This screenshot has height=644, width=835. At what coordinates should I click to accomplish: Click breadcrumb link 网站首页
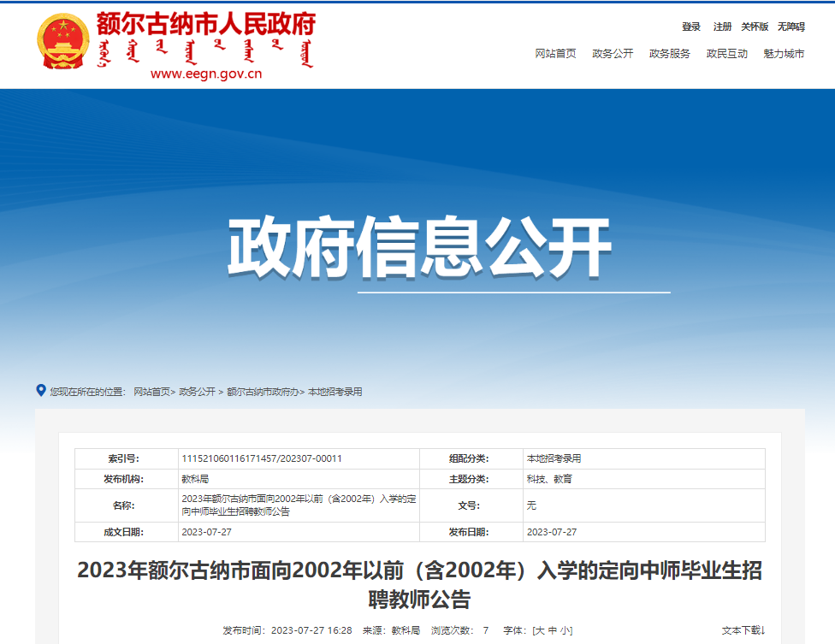(151, 392)
